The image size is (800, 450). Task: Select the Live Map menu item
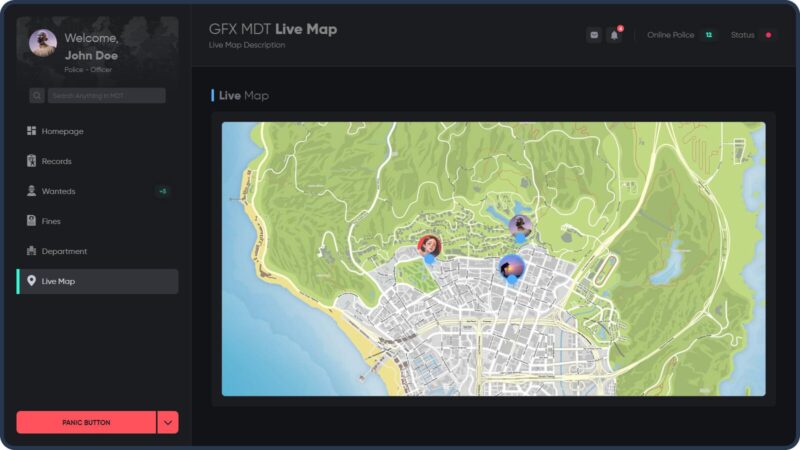[x=97, y=281]
